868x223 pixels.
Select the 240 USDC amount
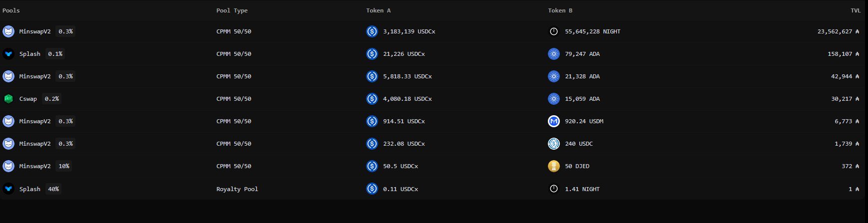(579, 144)
